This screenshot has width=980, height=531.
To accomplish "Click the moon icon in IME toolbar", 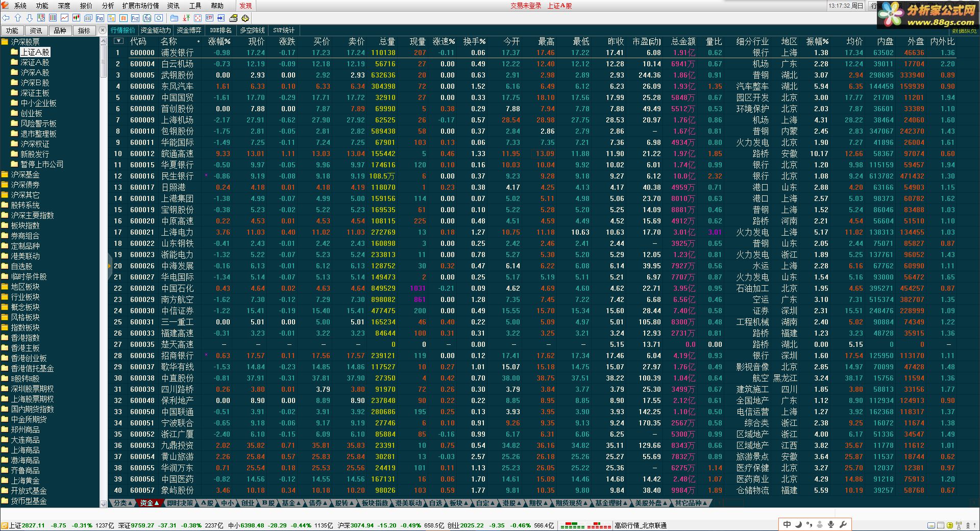I will tap(798, 524).
